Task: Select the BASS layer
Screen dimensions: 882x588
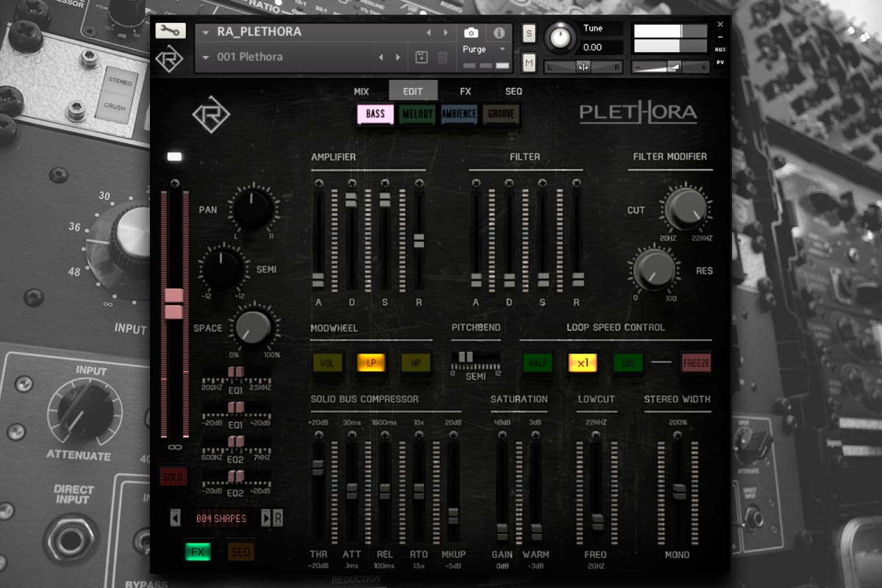Action: 376,114
